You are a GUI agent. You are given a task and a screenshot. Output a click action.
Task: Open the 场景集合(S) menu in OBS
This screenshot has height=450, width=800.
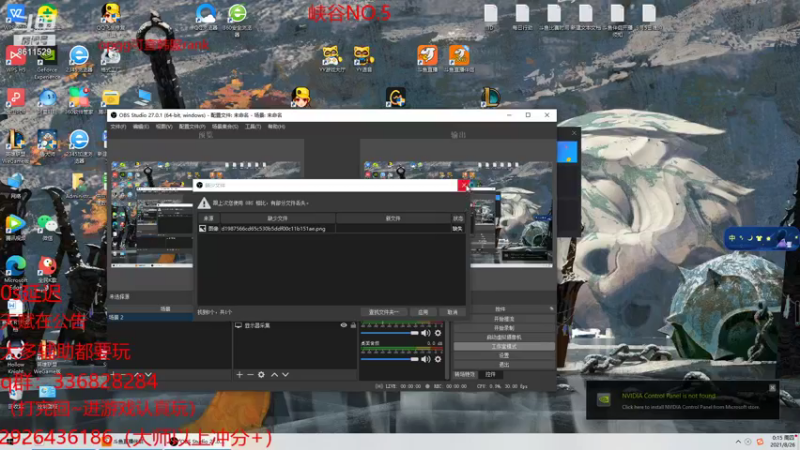225,127
